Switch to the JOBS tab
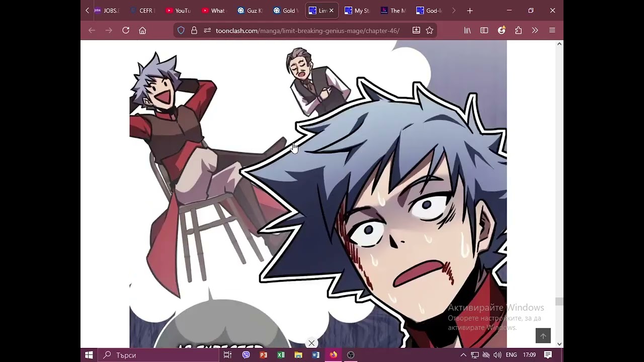This screenshot has width=644, height=362. (x=107, y=11)
